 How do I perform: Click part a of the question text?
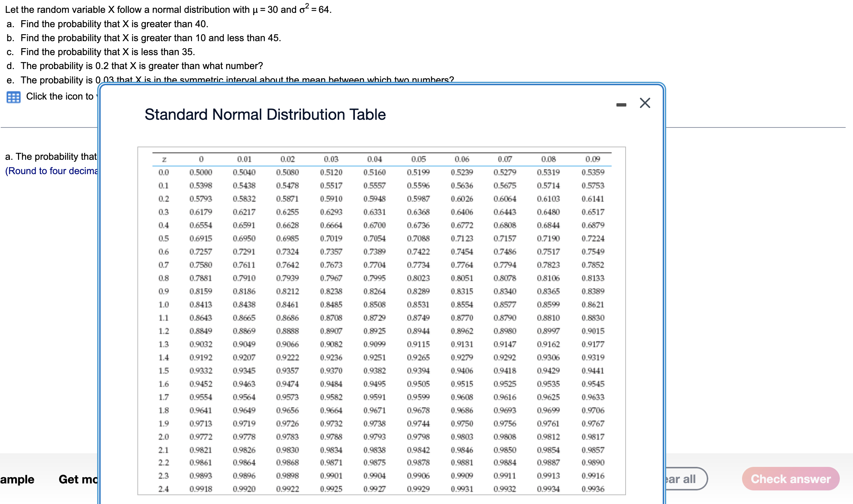point(107,24)
